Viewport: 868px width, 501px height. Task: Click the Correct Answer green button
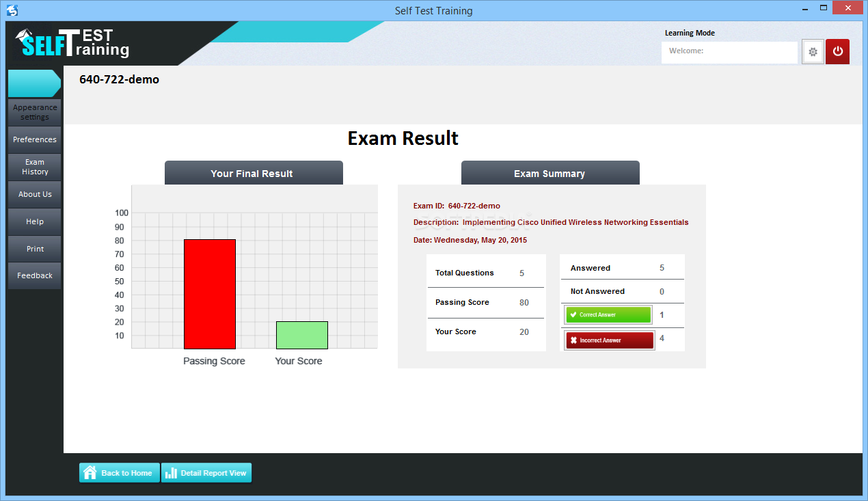tap(608, 315)
